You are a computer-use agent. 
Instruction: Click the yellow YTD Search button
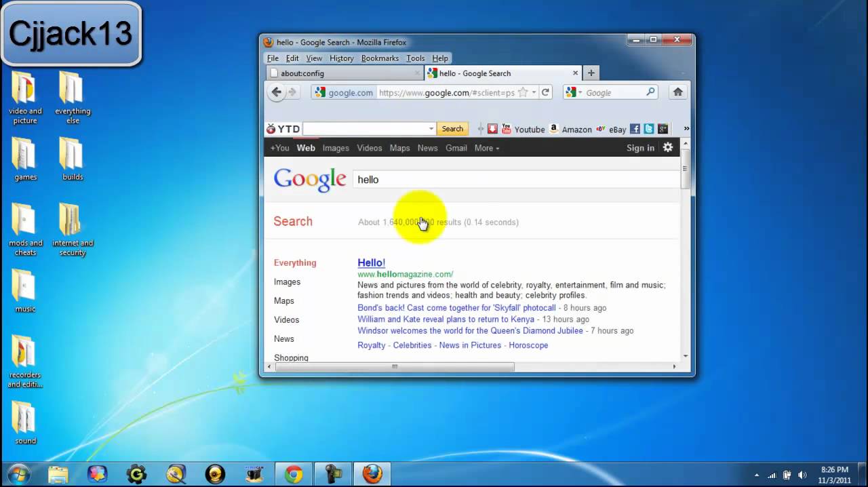tap(452, 129)
